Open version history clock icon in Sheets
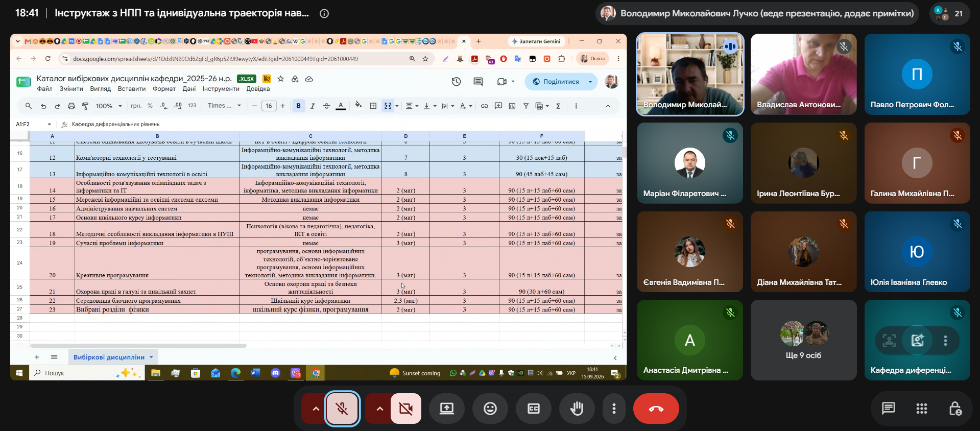 (457, 82)
